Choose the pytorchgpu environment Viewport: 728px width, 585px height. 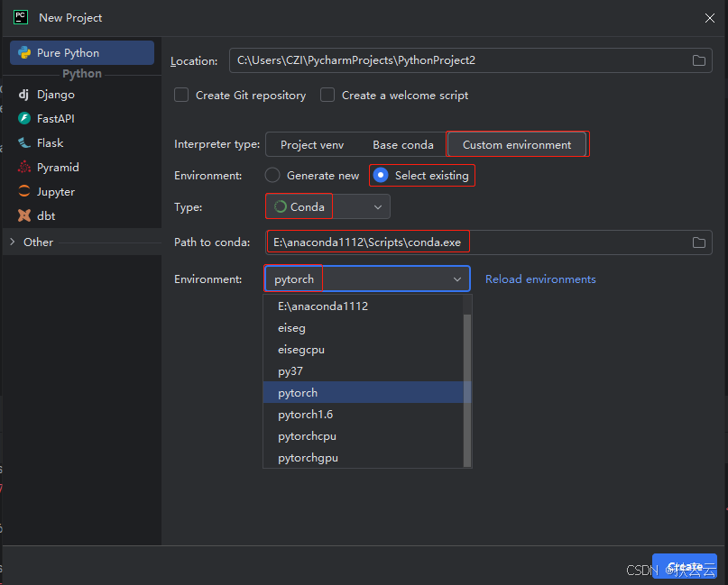(x=363, y=457)
